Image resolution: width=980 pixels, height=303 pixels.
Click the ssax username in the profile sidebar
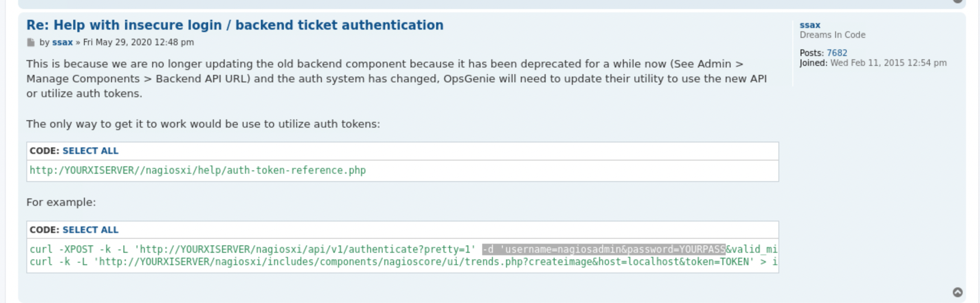coord(810,25)
